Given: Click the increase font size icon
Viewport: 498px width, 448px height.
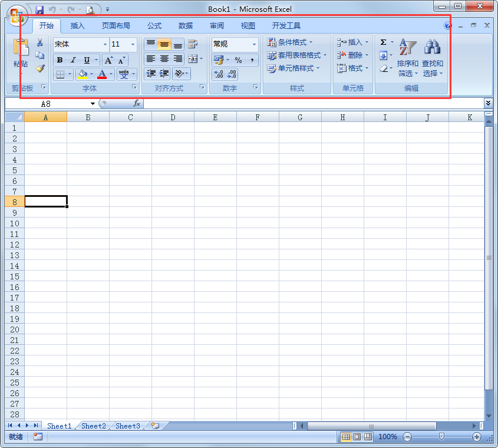Looking at the screenshot, I should click(108, 60).
